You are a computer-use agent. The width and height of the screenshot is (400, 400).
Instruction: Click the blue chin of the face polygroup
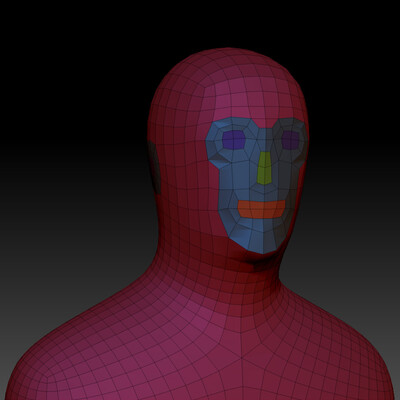[262, 240]
